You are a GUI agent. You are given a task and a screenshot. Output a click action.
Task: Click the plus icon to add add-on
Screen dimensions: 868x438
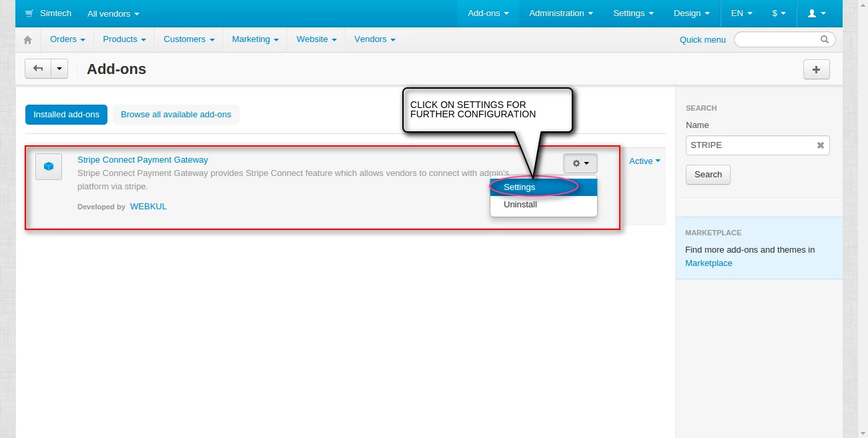tap(817, 69)
